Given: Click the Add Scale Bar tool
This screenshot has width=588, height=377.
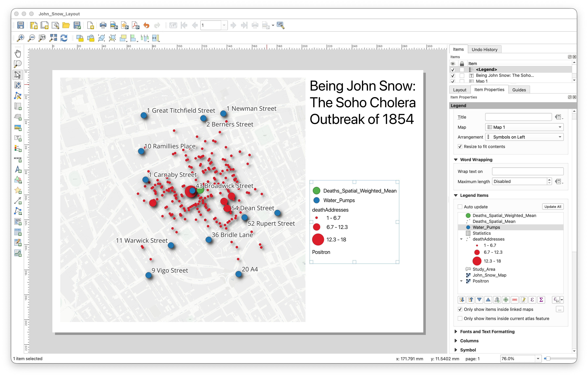Looking at the screenshot, I should coord(18,159).
